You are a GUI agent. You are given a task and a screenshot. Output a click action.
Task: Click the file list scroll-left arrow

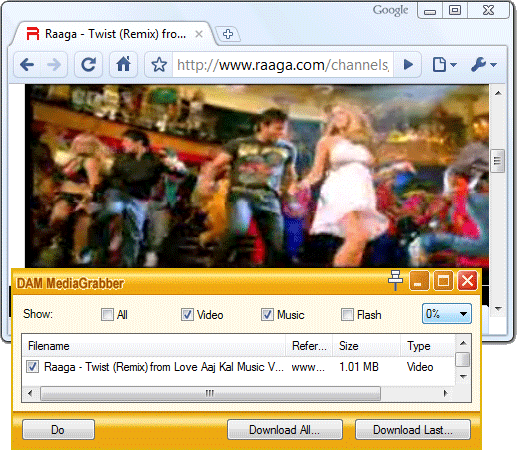30,393
